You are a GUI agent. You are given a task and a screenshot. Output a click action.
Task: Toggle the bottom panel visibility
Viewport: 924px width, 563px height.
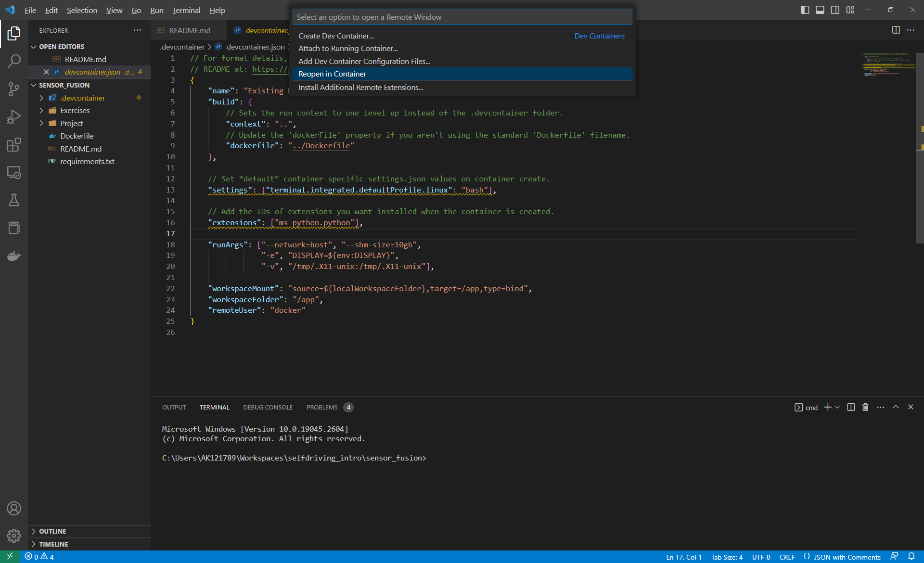tap(820, 10)
